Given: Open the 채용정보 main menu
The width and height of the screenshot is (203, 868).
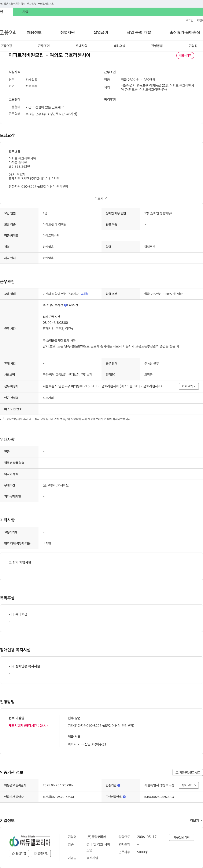Looking at the screenshot, I should tap(34, 32).
